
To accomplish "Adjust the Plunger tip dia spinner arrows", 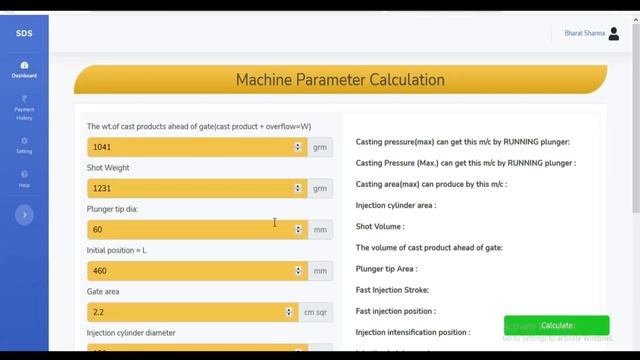I will (x=298, y=229).
